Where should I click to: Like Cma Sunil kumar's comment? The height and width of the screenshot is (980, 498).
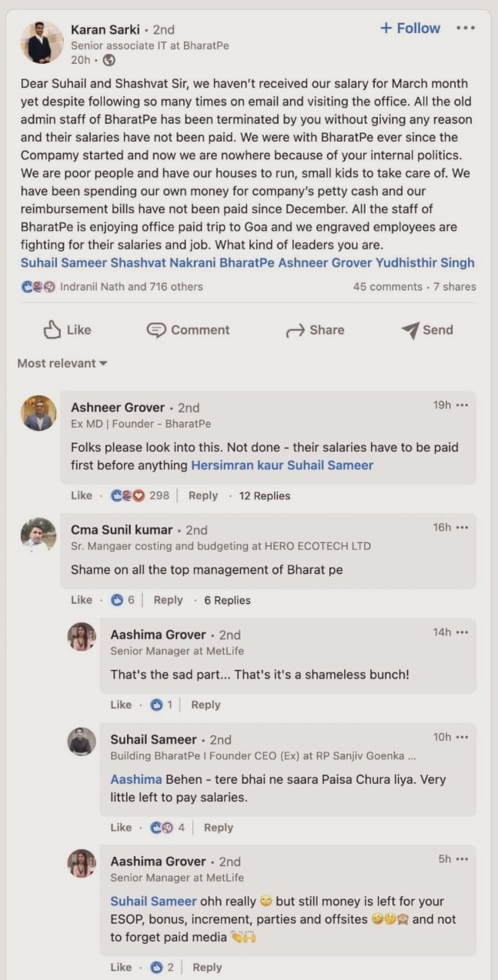[81, 600]
